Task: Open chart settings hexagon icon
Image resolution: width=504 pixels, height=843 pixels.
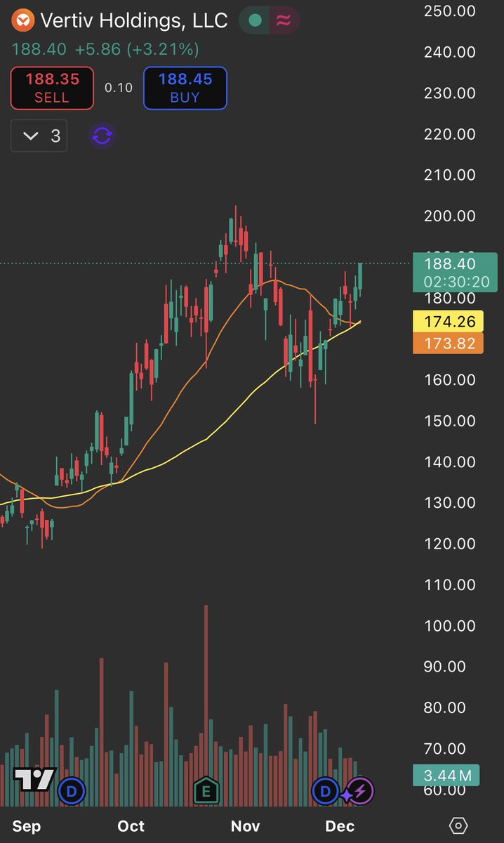Action: pyautogui.click(x=458, y=825)
